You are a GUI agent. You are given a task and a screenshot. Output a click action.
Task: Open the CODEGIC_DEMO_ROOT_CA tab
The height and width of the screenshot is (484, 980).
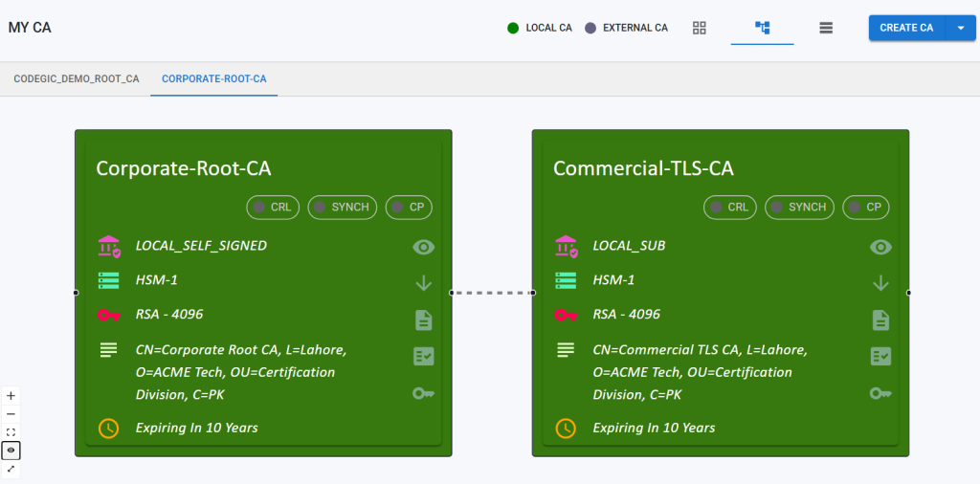tap(77, 78)
